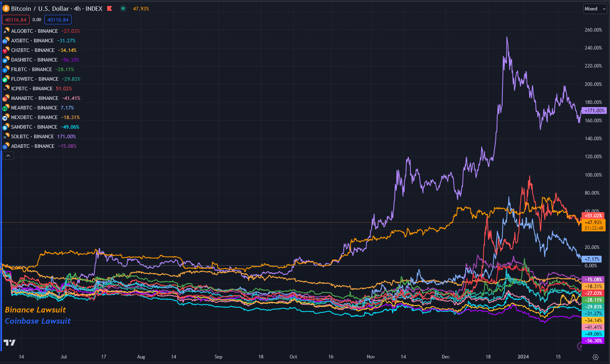Click the -15.08% price scale label
The image size is (610, 364).
coord(593,280)
